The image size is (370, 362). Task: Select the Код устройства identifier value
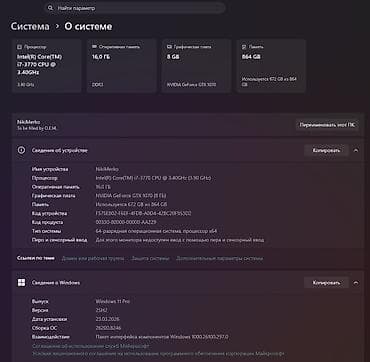coord(143,213)
